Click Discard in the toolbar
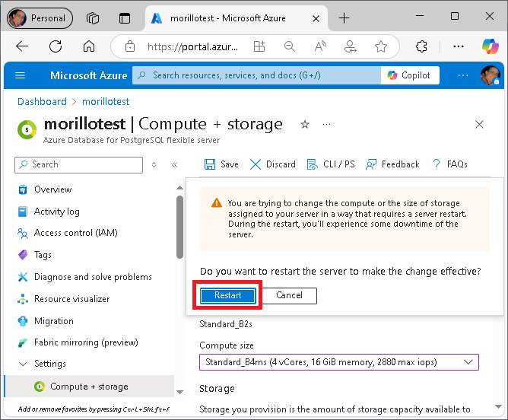Viewport: 508px width, 420px height. (273, 164)
